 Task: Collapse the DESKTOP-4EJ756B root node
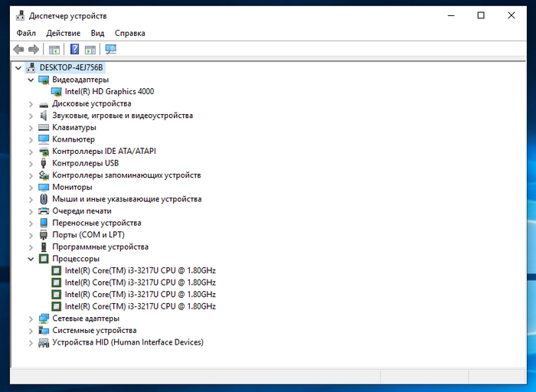click(18, 68)
